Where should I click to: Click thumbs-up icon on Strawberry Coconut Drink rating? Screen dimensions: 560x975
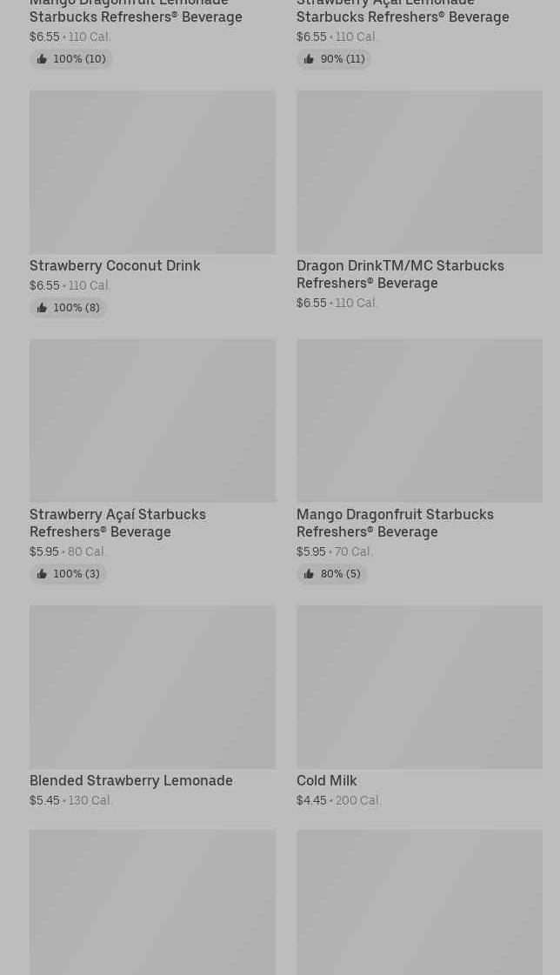tap(42, 308)
